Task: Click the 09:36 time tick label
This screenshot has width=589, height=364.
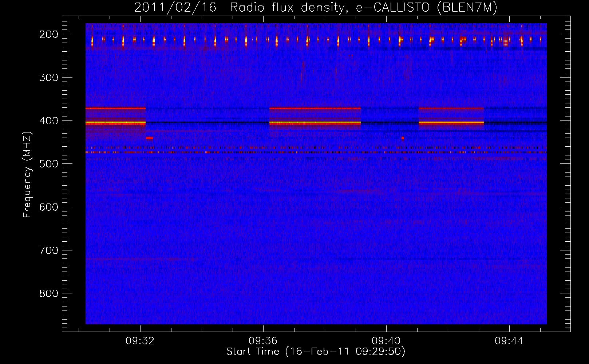Action: coord(263,341)
